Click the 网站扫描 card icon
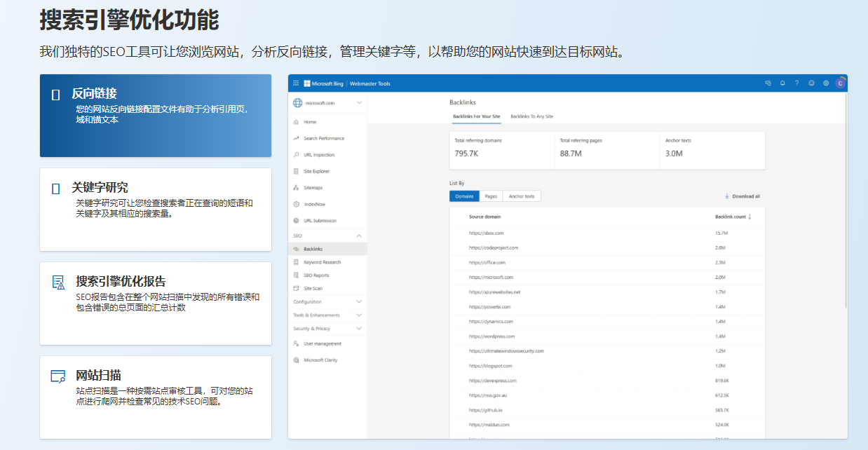The image size is (868, 450). tap(58, 376)
